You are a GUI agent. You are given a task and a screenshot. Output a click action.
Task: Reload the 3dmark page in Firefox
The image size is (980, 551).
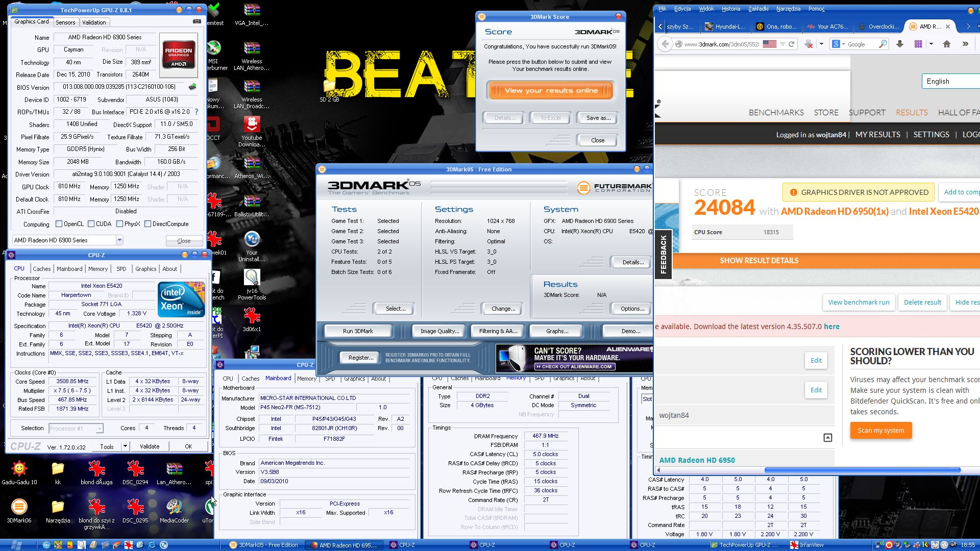coord(791,44)
